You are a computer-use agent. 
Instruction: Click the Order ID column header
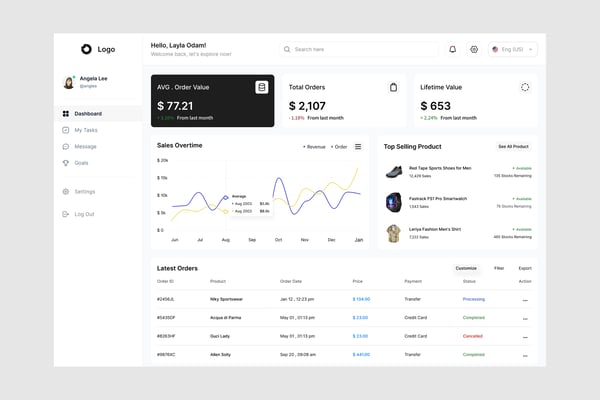pyautogui.click(x=165, y=281)
